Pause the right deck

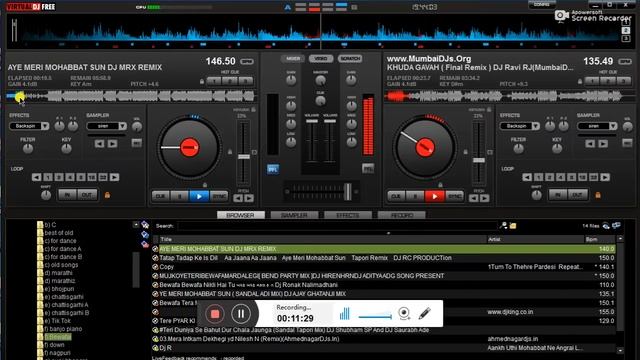tap(415, 196)
